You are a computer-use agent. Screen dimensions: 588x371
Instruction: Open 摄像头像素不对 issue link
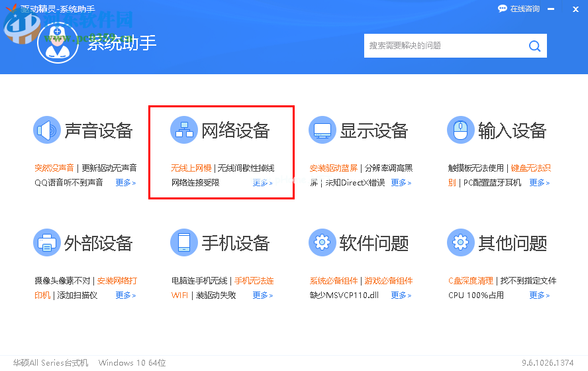pyautogui.click(x=63, y=281)
